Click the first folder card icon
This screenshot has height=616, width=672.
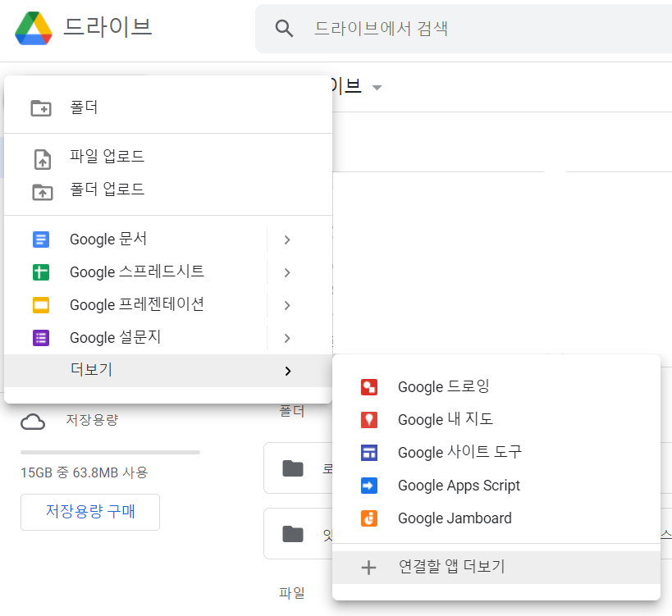click(x=293, y=468)
